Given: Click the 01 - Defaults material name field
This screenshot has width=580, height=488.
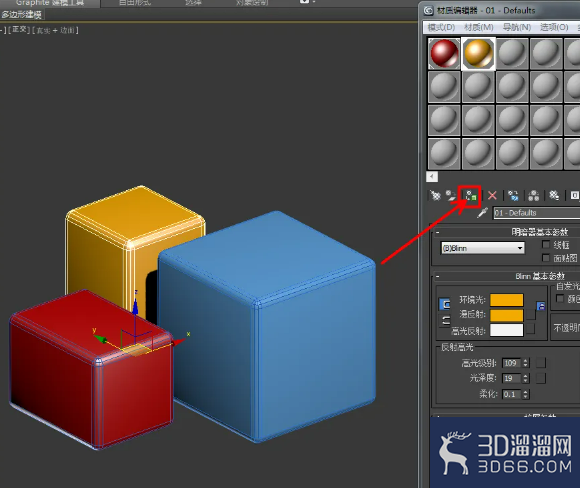Looking at the screenshot, I should tap(537, 213).
